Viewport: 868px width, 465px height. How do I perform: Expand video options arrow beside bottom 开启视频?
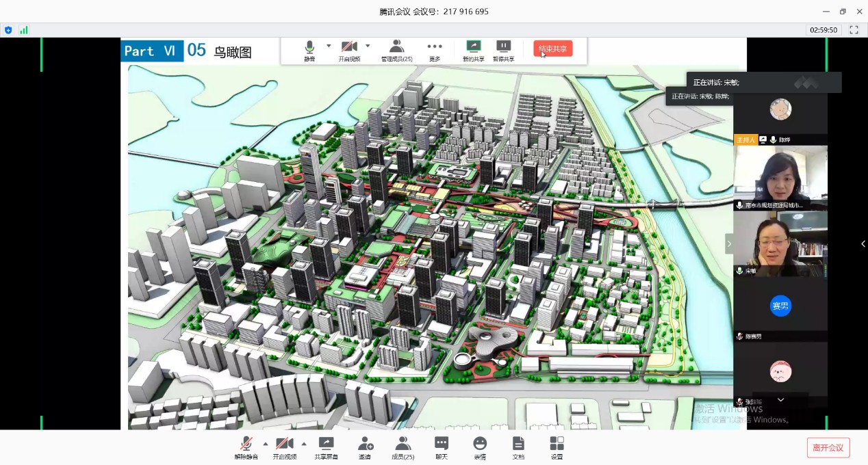click(x=304, y=443)
